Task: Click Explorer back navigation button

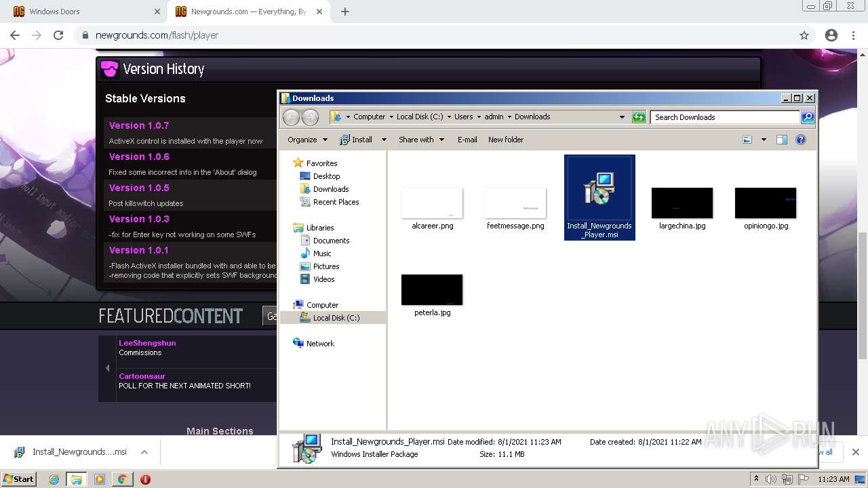Action: coord(291,117)
